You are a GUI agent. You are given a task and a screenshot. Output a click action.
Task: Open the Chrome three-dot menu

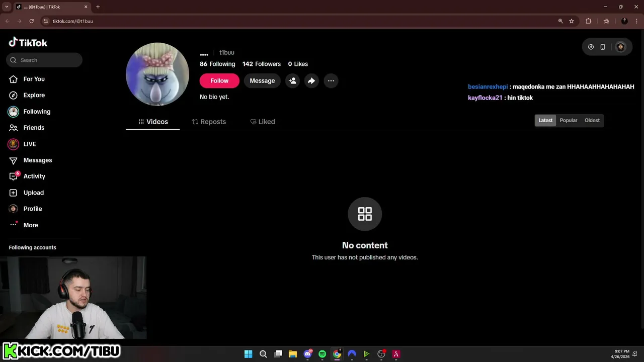636,21
